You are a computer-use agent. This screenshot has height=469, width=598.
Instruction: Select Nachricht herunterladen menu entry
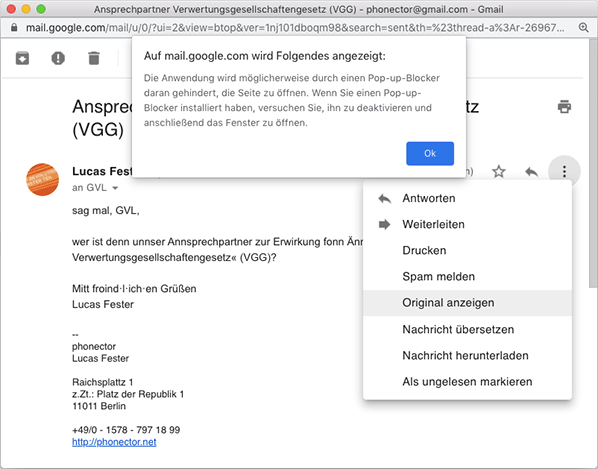pyautogui.click(x=467, y=355)
